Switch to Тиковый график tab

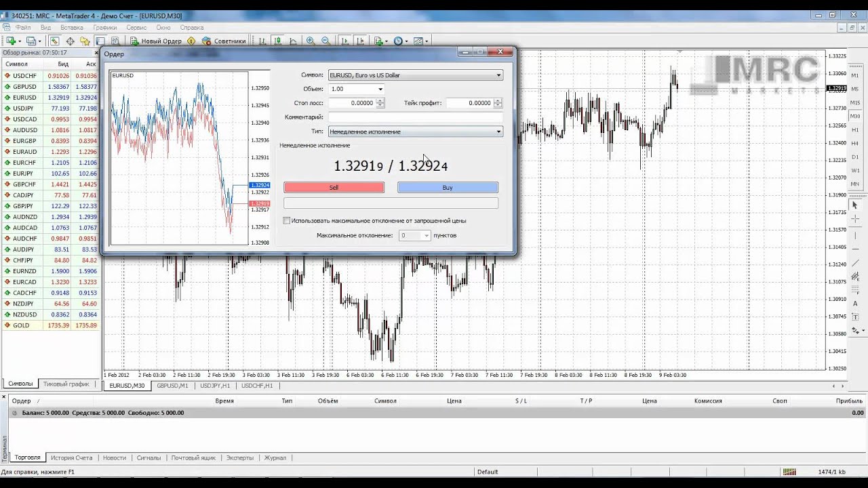(66, 384)
